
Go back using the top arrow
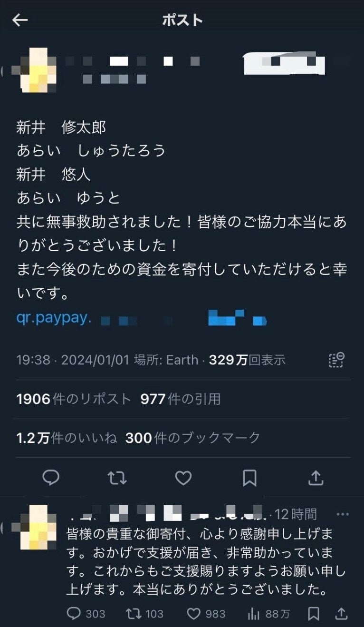[x=20, y=20]
